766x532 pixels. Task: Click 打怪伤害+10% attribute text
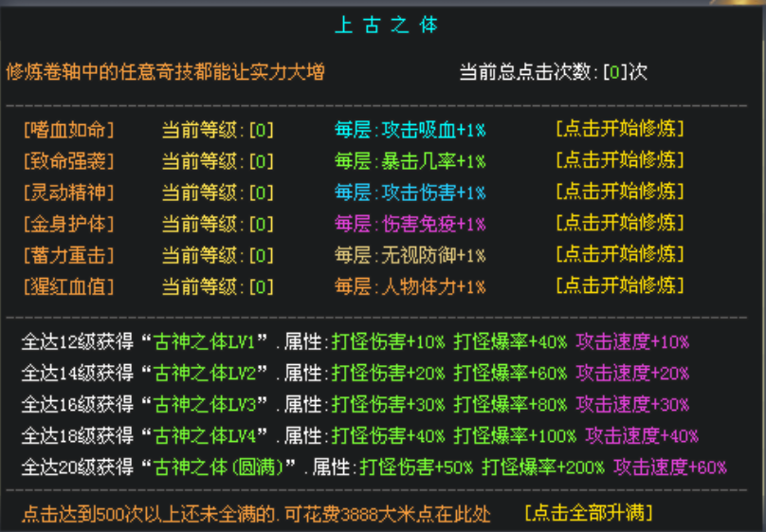tap(389, 342)
